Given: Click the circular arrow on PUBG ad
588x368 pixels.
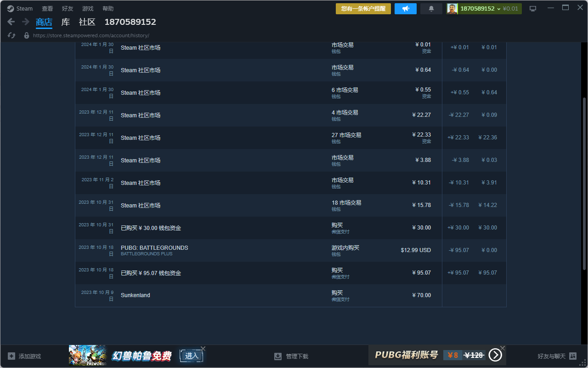Looking at the screenshot, I should [x=495, y=355].
